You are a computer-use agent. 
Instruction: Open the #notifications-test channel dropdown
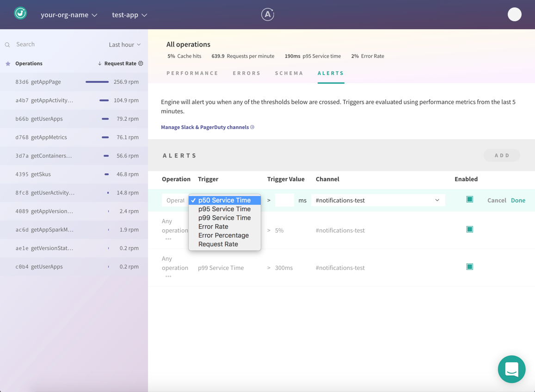(x=378, y=200)
